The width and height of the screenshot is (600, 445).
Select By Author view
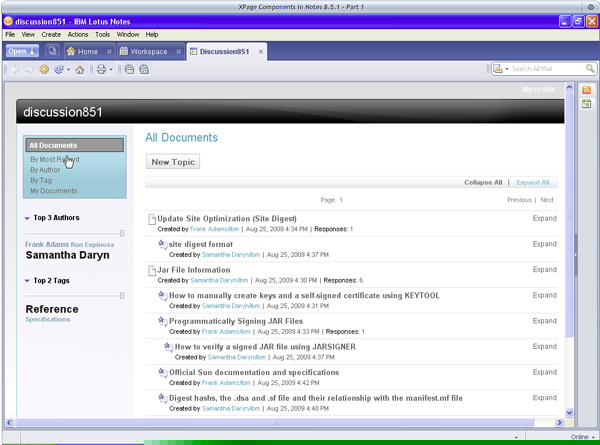click(x=45, y=170)
